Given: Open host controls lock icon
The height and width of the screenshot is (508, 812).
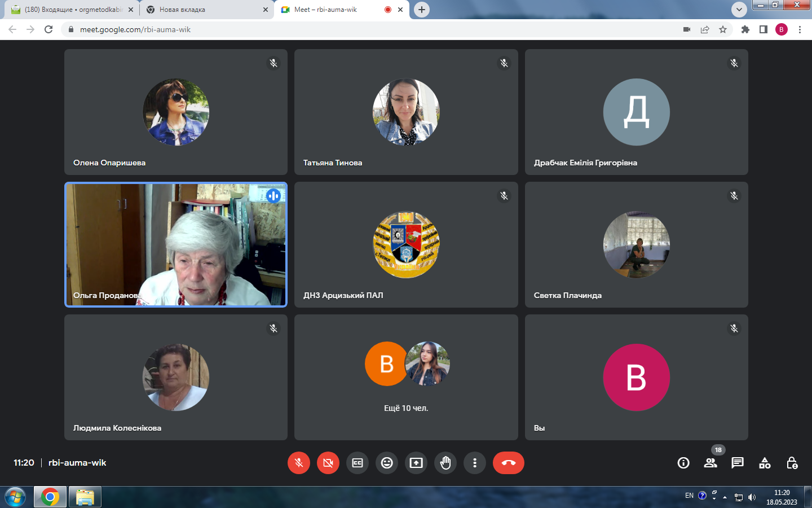Looking at the screenshot, I should (x=792, y=463).
